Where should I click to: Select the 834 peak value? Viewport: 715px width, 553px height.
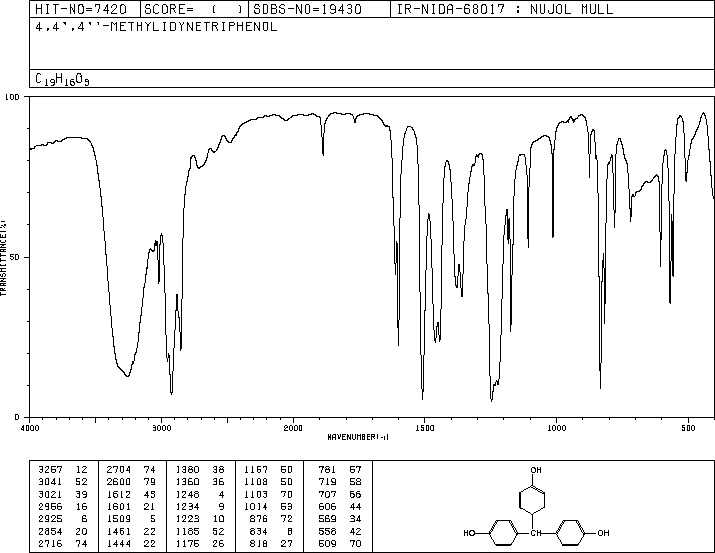coord(259,531)
